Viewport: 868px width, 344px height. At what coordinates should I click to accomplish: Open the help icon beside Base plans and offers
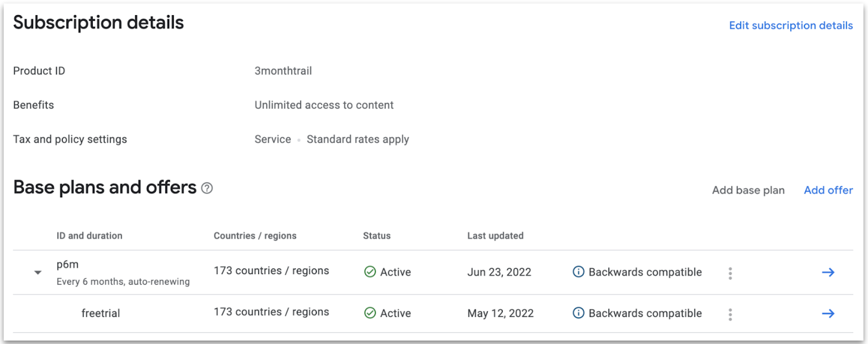pos(207,189)
